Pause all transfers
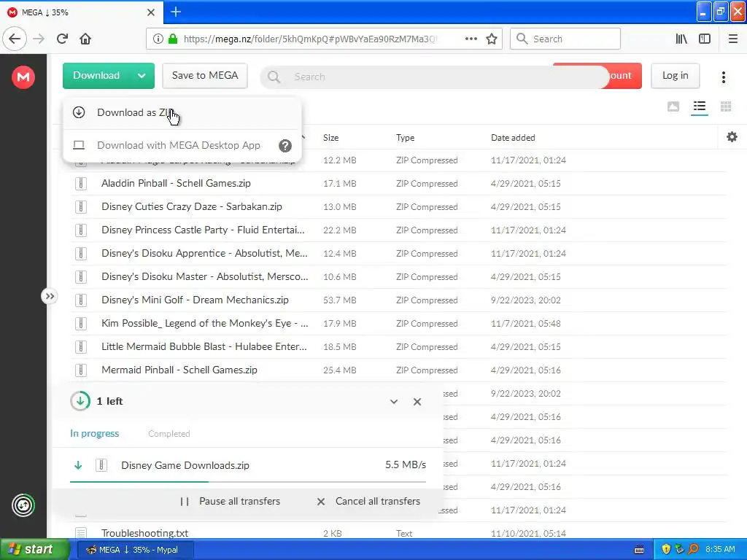Image resolution: width=747 pixels, height=560 pixels. pos(231,502)
